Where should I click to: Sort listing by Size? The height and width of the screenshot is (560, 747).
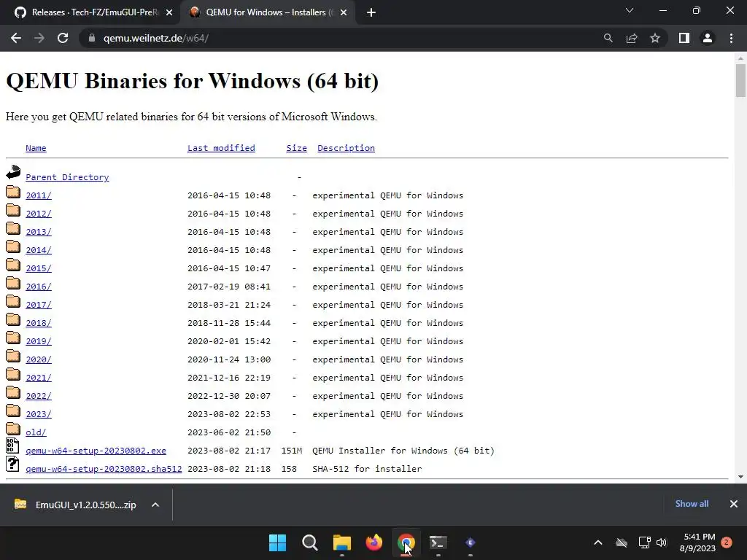296,148
